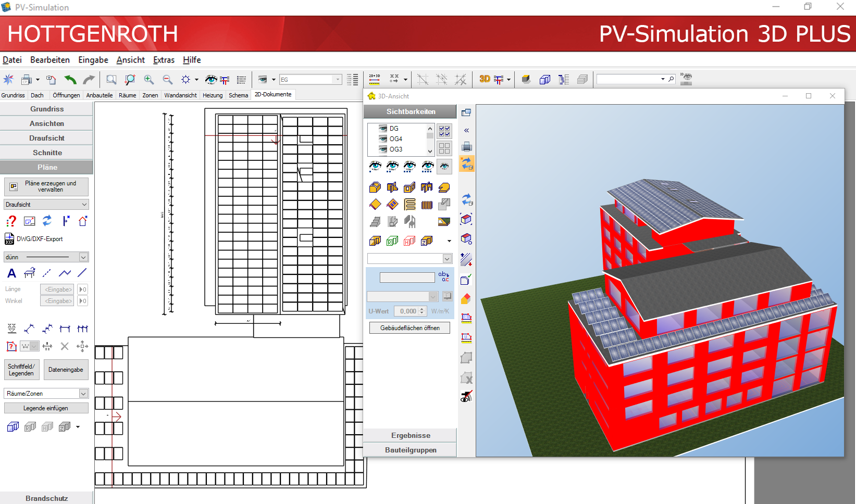
Task: Click the Gebäudeflächen öffnen button
Action: [x=410, y=327]
